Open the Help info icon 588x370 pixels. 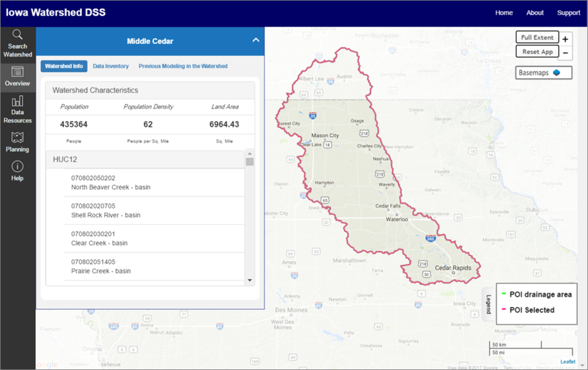coord(18,167)
